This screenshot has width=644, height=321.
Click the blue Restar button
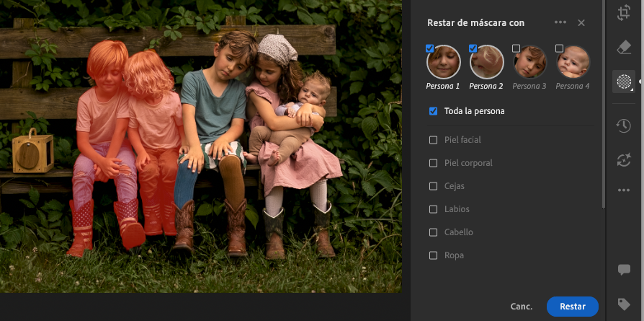click(572, 307)
